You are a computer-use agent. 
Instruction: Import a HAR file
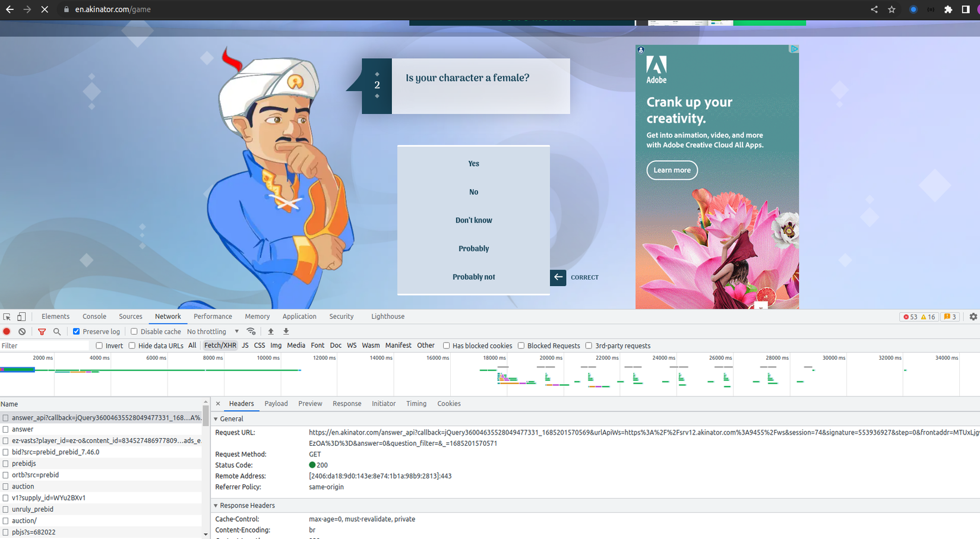click(x=271, y=332)
